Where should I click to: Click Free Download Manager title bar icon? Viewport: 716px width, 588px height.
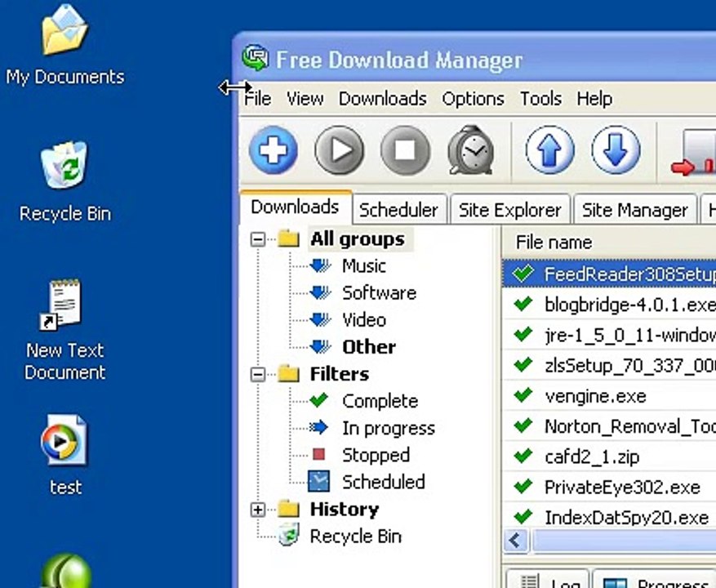(x=256, y=58)
